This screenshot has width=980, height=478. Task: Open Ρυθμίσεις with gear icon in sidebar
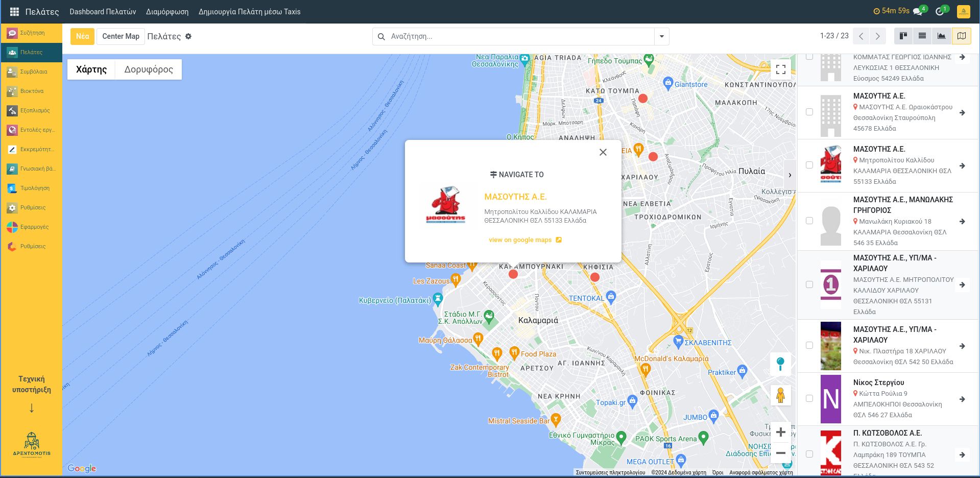(x=32, y=207)
